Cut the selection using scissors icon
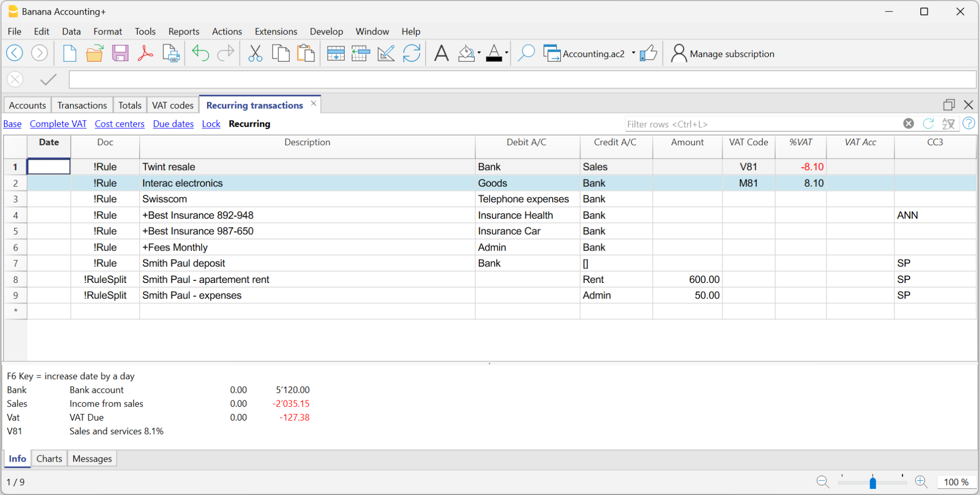Image resolution: width=980 pixels, height=495 pixels. click(255, 53)
